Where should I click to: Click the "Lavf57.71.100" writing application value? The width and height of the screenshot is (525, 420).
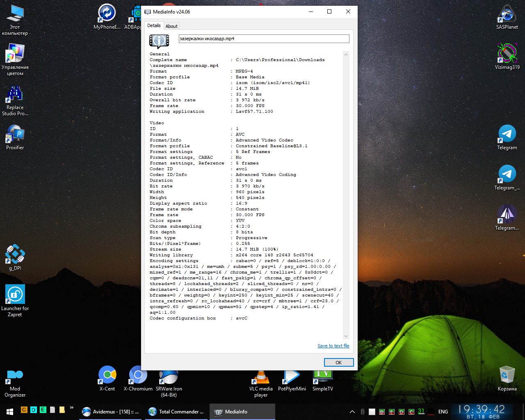[254, 112]
